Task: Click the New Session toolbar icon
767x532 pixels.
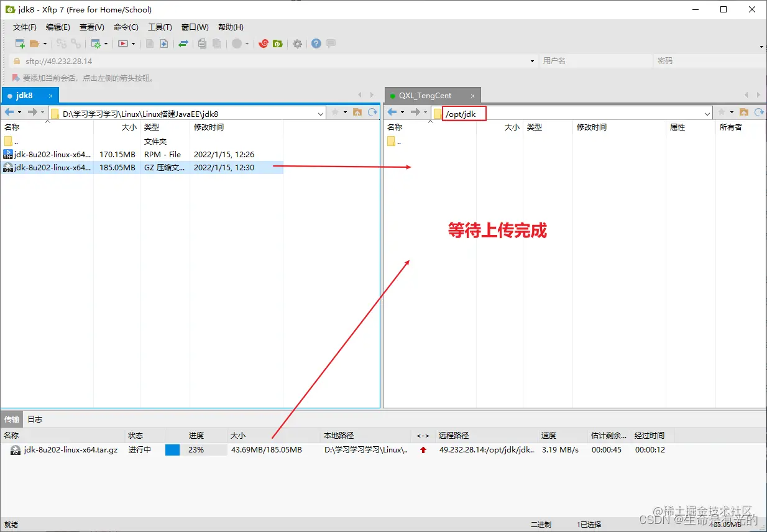Action: [20, 44]
